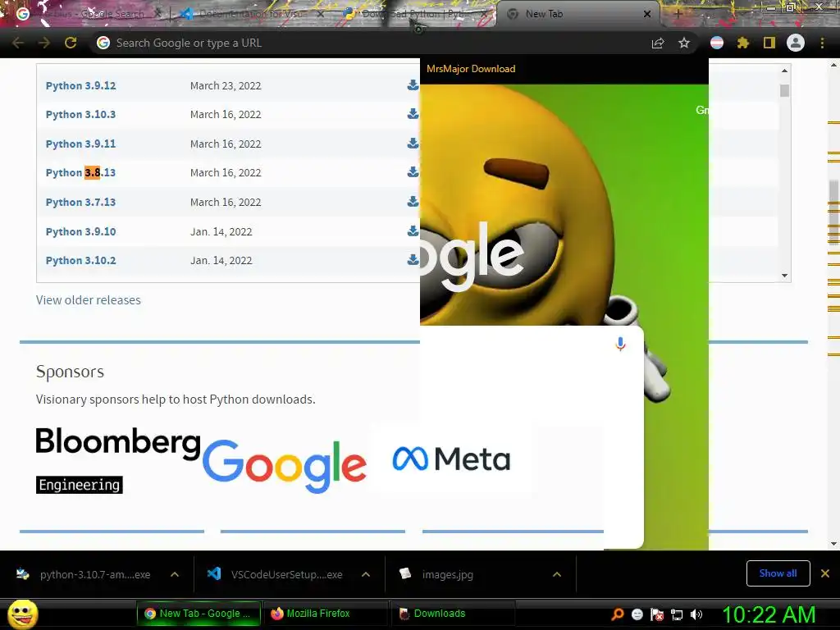Click the download icon for Python 3.9.11

[x=413, y=143]
